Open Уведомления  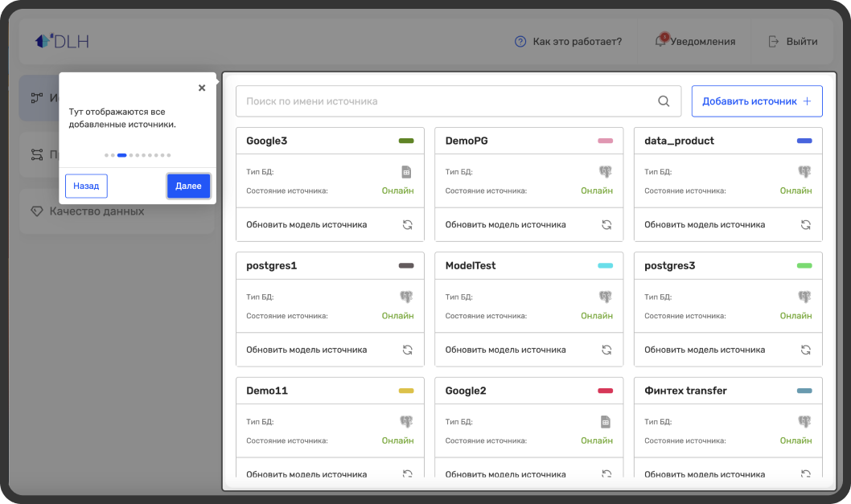click(703, 42)
